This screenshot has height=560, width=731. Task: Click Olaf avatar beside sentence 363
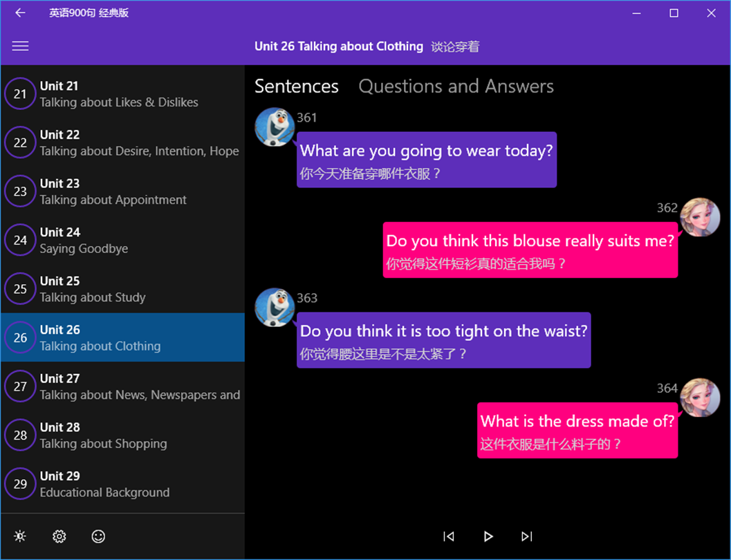275,308
